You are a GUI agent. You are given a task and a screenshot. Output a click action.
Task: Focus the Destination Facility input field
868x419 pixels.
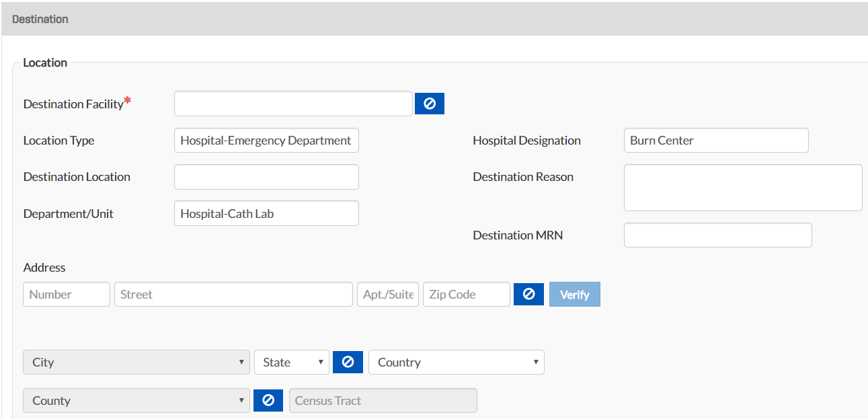[x=293, y=104]
